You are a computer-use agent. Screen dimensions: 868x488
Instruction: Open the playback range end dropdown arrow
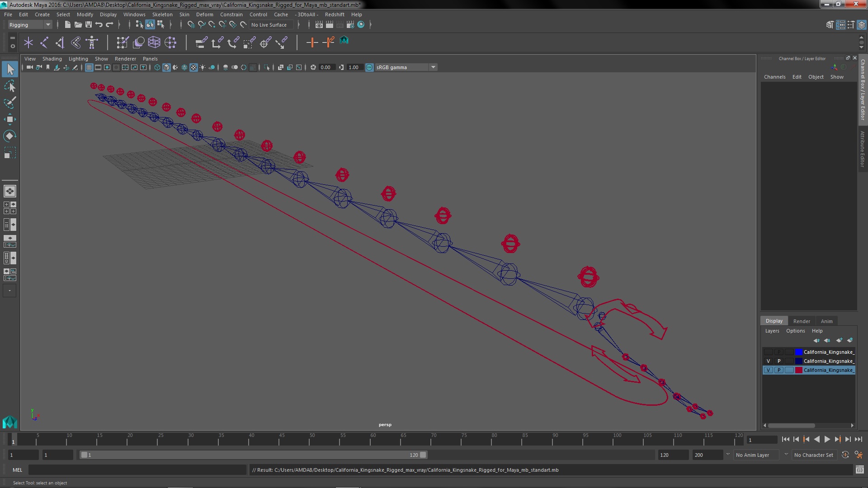(728, 455)
